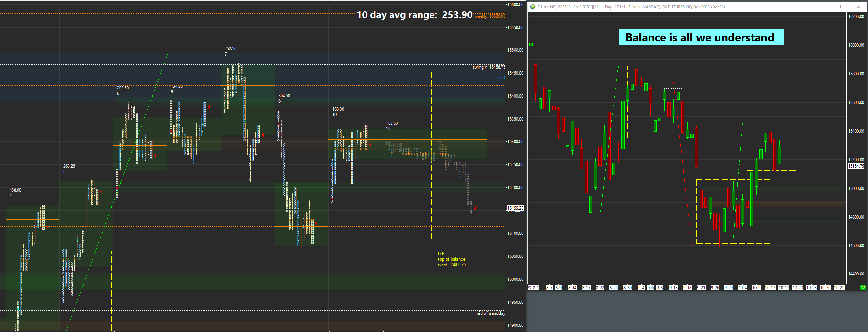Screen dimensions: 868x332
Task: Select the 9-13 date on the time axis
Action: (673, 288)
